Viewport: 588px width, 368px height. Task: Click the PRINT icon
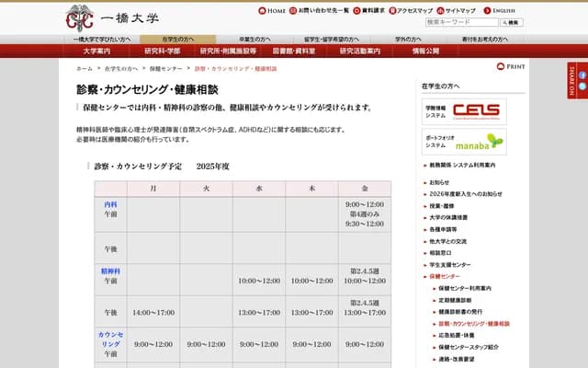coord(512,67)
